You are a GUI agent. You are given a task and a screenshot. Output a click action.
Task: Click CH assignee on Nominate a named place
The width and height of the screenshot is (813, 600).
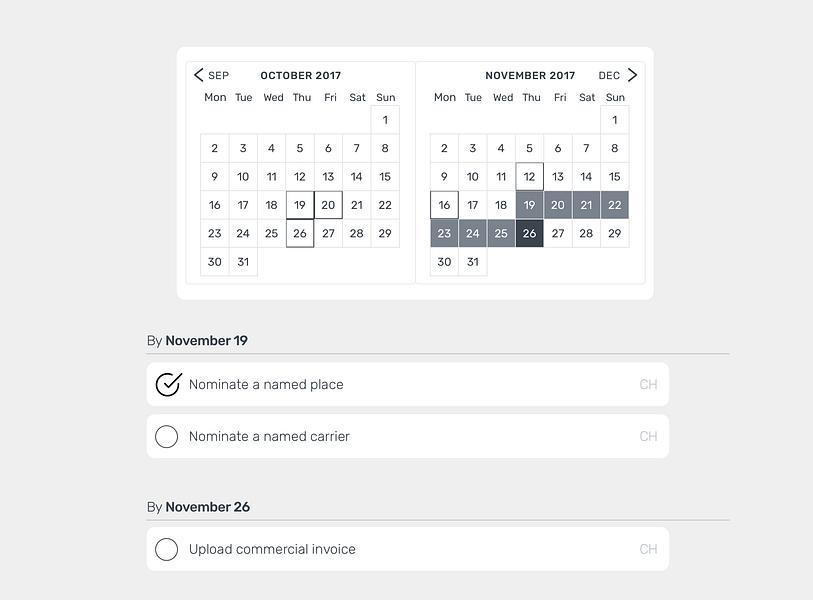(648, 384)
